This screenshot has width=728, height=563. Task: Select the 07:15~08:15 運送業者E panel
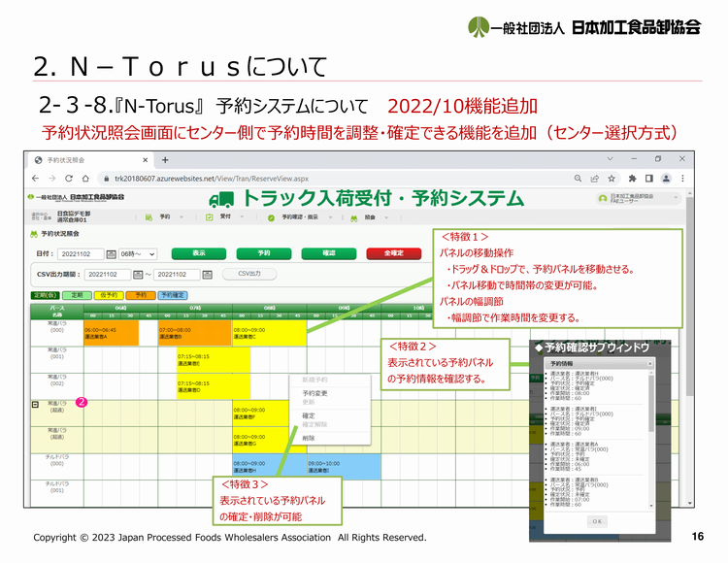coord(214,360)
